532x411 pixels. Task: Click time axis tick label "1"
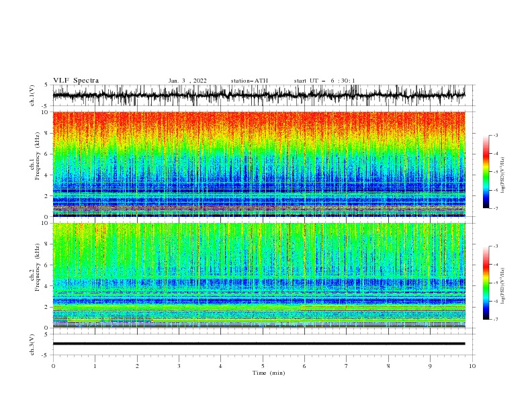[x=95, y=366]
